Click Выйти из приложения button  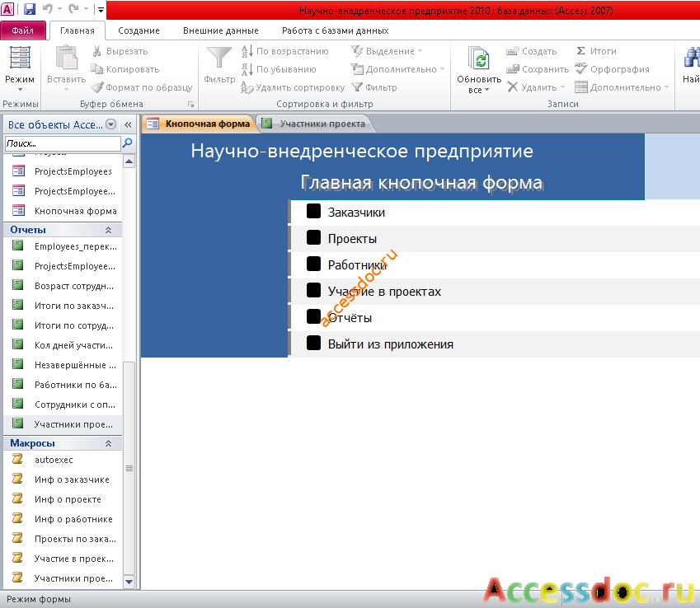[314, 343]
